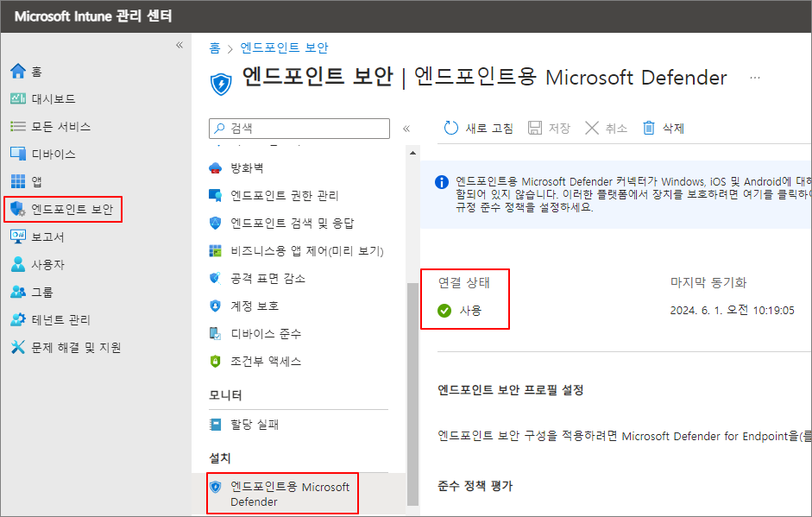The height and width of the screenshot is (517, 812).
Task: Click the 저장 save button
Action: coord(550,128)
